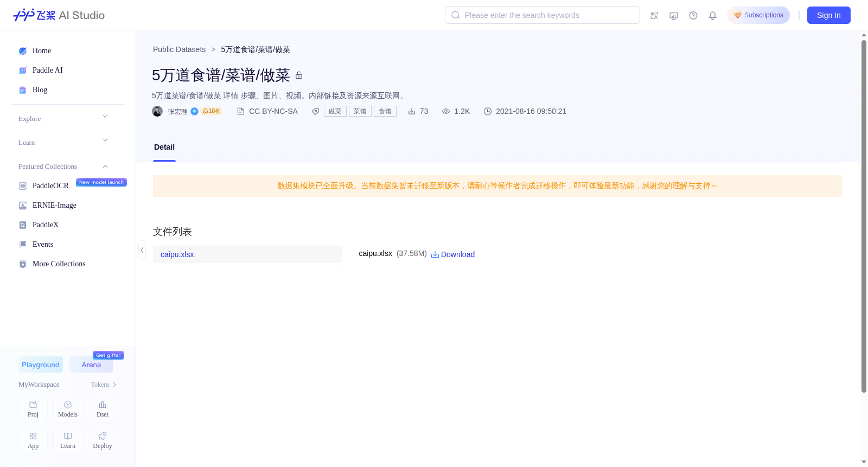Click the PaddleOCR collection icon
The image size is (868, 467).
pos(23,186)
